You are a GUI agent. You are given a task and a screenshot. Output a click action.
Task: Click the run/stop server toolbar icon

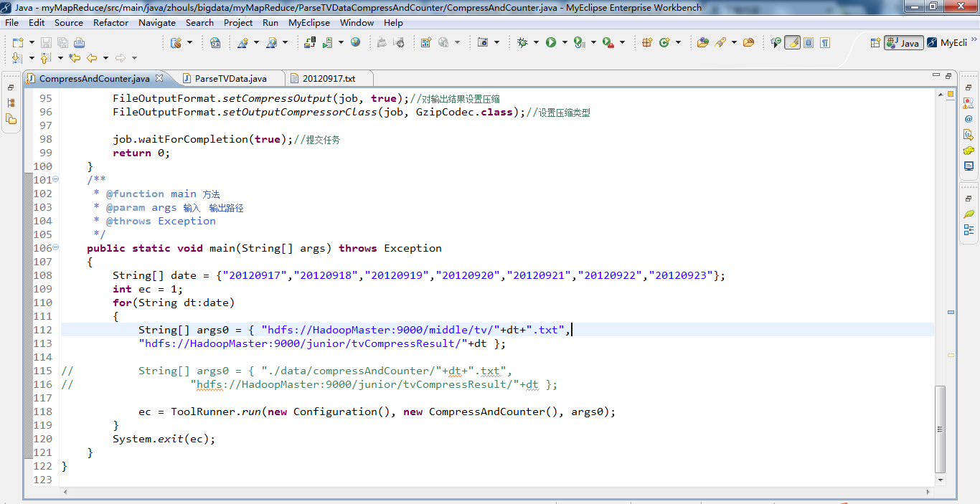[327, 43]
